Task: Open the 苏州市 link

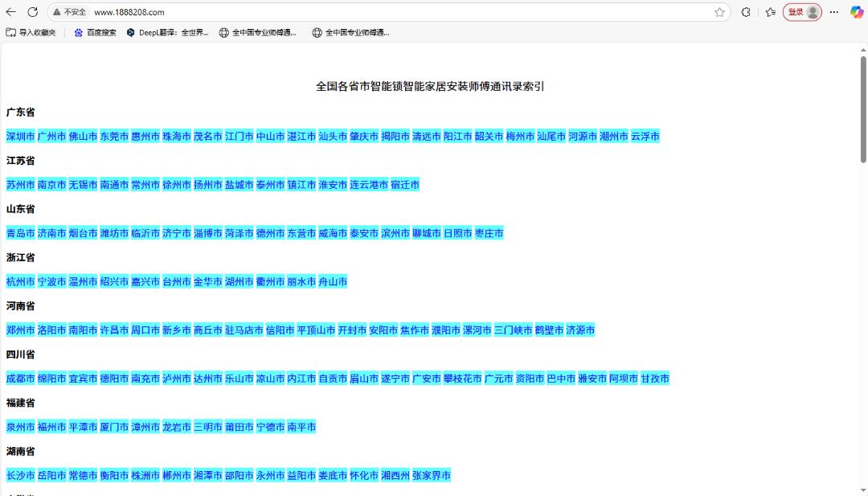Action: 20,185
